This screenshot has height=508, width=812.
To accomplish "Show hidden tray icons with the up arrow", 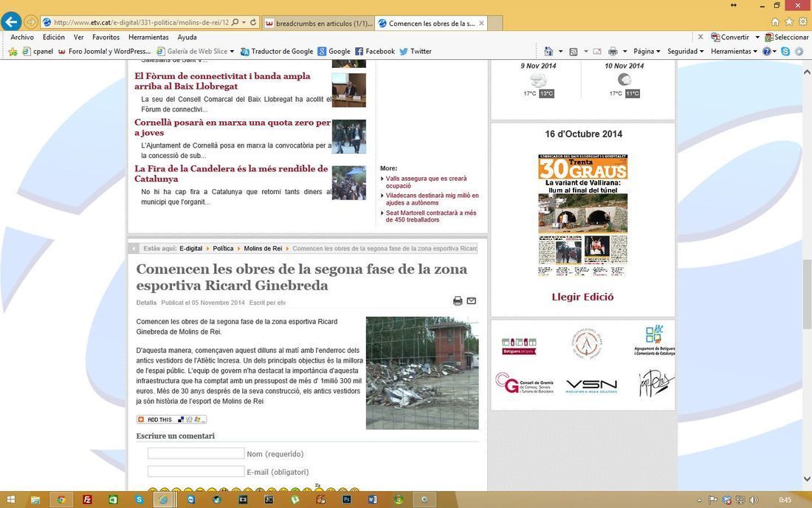I will pos(699,500).
